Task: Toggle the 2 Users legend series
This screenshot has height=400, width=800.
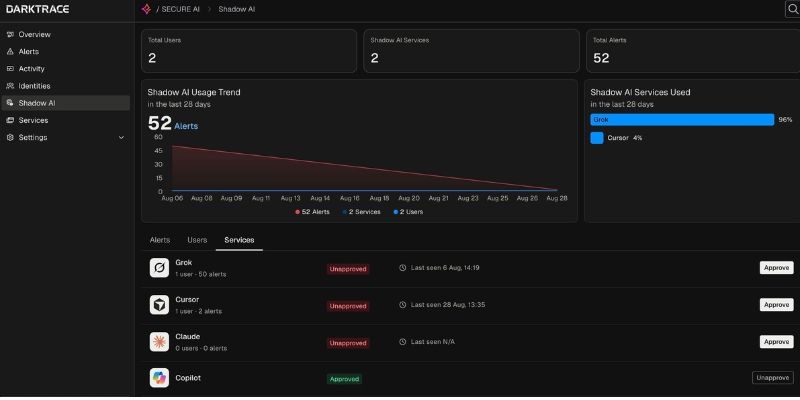Action: pyautogui.click(x=408, y=212)
